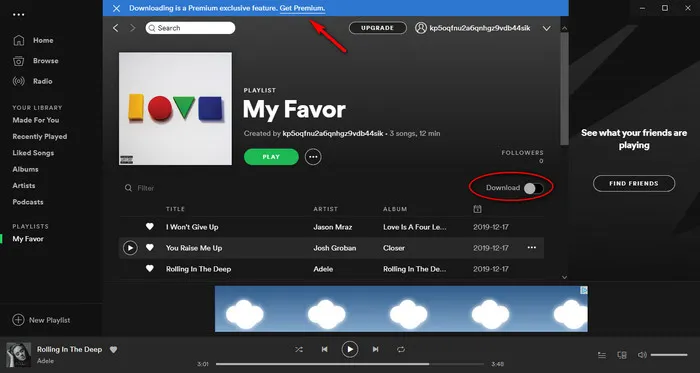Mute with the volume speaker icon
The image size is (700, 373).
(642, 355)
